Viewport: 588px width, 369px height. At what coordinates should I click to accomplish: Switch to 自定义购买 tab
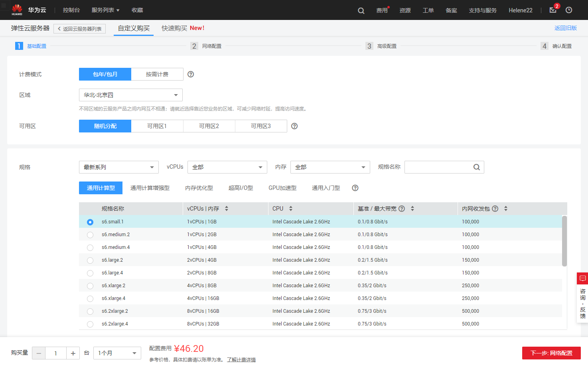click(x=134, y=28)
